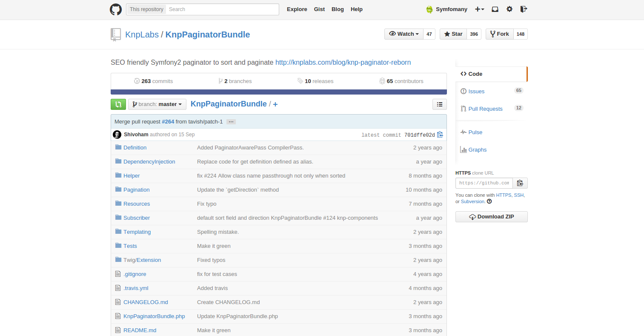View 47 watchers count
The image size is (644, 336).
point(429,34)
